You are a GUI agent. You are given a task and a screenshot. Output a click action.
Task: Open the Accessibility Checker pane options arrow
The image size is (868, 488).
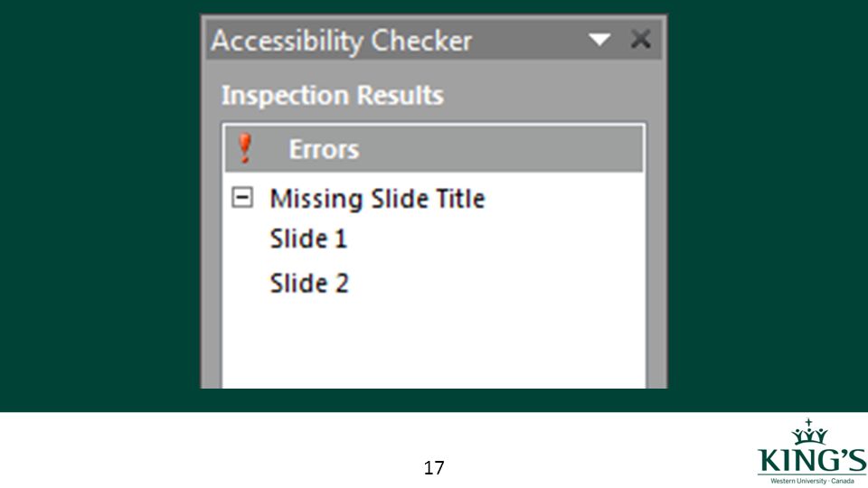[x=599, y=40]
